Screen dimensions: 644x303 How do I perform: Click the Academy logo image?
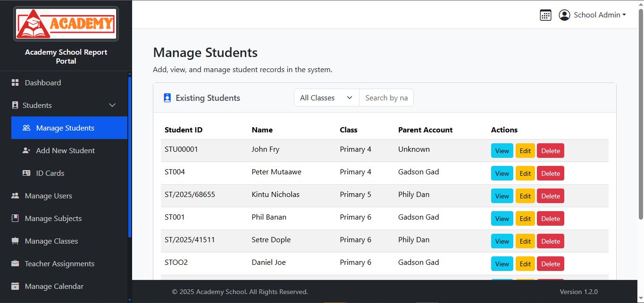click(66, 24)
